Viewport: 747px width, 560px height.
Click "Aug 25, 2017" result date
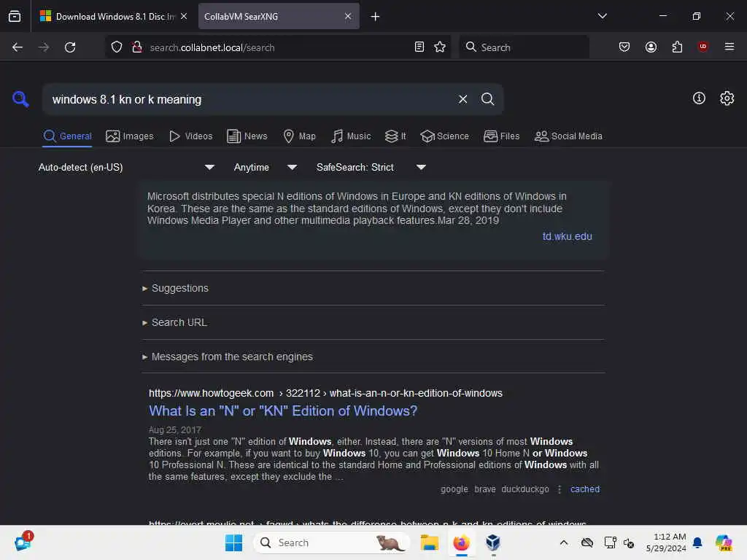175,429
